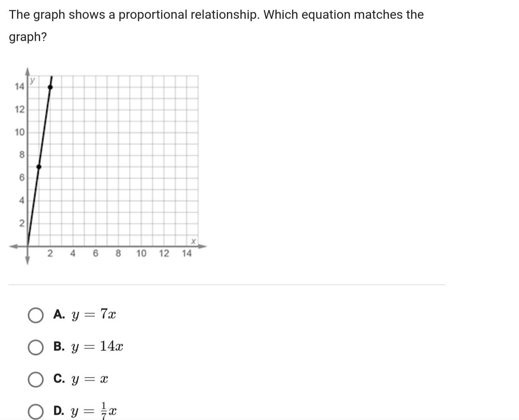Click the equation y = 1/7 x
The width and height of the screenshot is (519, 420).
coord(94,410)
